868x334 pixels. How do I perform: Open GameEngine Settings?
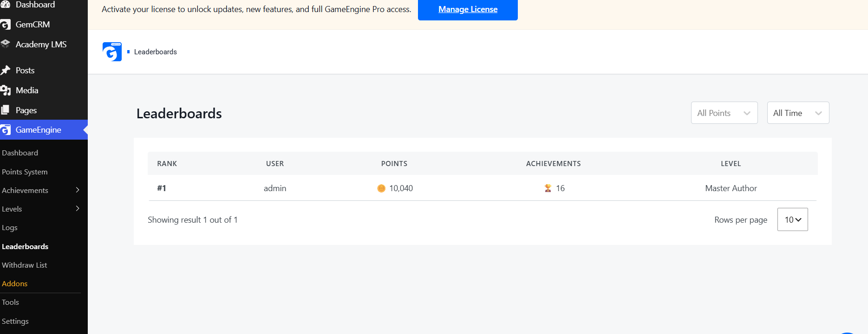tap(15, 321)
